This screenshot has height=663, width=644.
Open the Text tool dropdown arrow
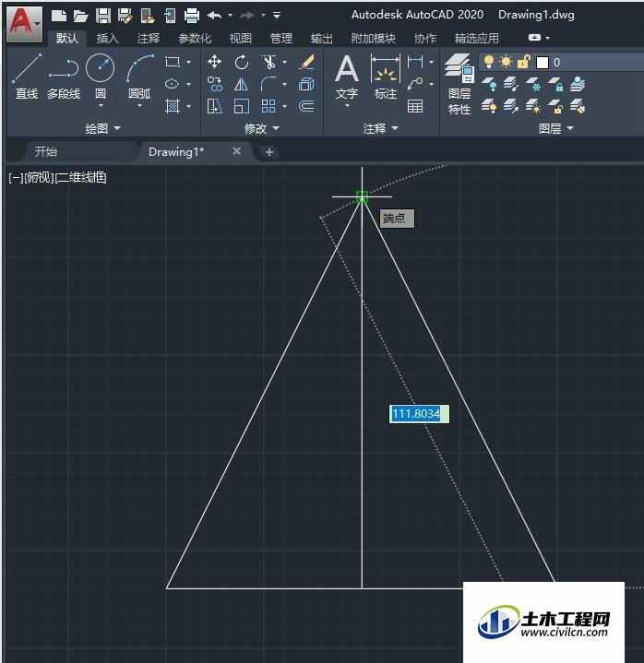(x=347, y=106)
